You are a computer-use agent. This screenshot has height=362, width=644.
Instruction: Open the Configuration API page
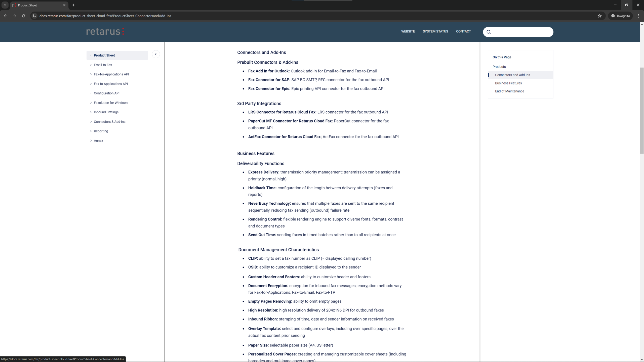[x=107, y=93]
